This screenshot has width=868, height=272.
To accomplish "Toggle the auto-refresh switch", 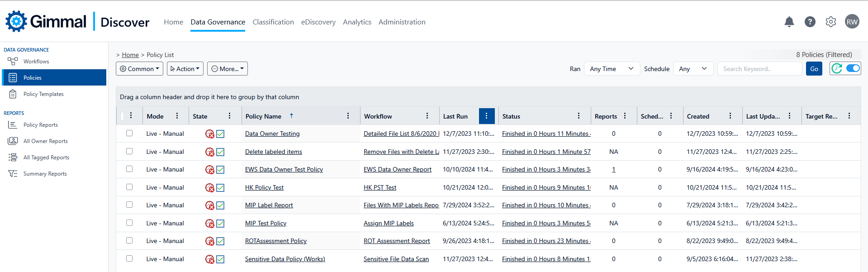I will tap(853, 68).
